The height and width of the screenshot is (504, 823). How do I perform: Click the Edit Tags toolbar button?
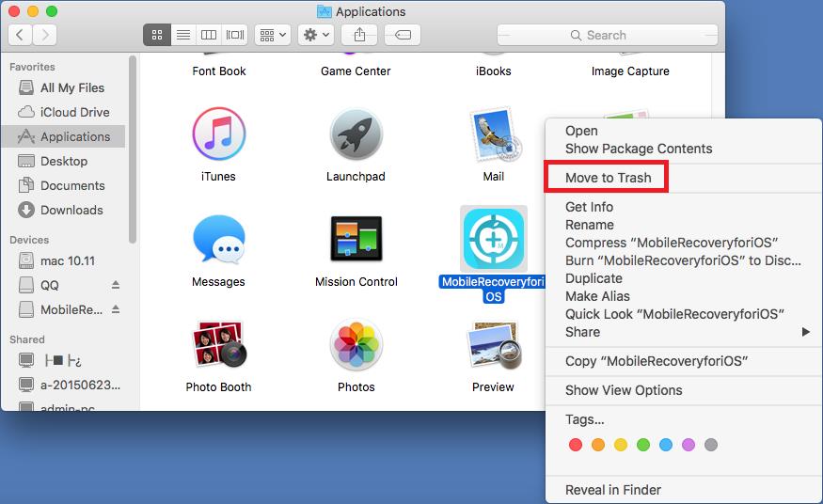pyautogui.click(x=402, y=35)
